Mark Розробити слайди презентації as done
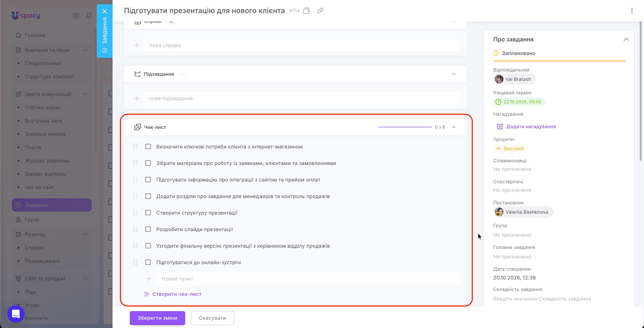This screenshot has height=328, width=644. pos(148,229)
